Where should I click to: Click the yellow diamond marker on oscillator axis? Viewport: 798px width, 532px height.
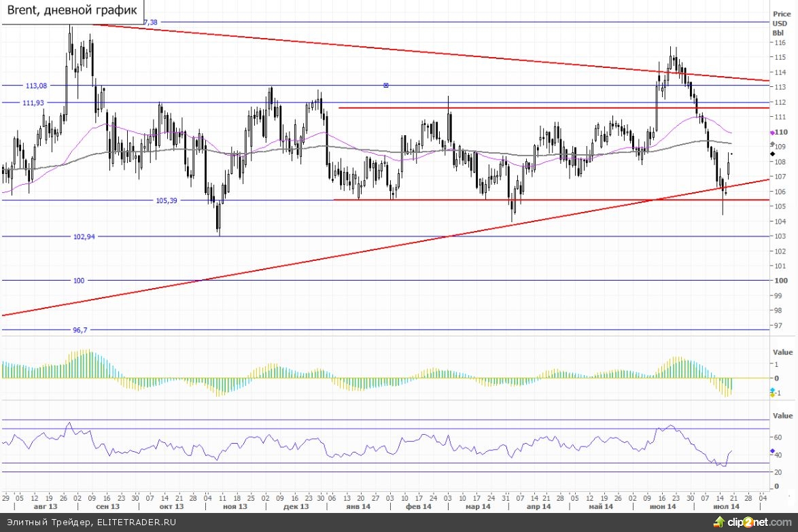(x=773, y=395)
